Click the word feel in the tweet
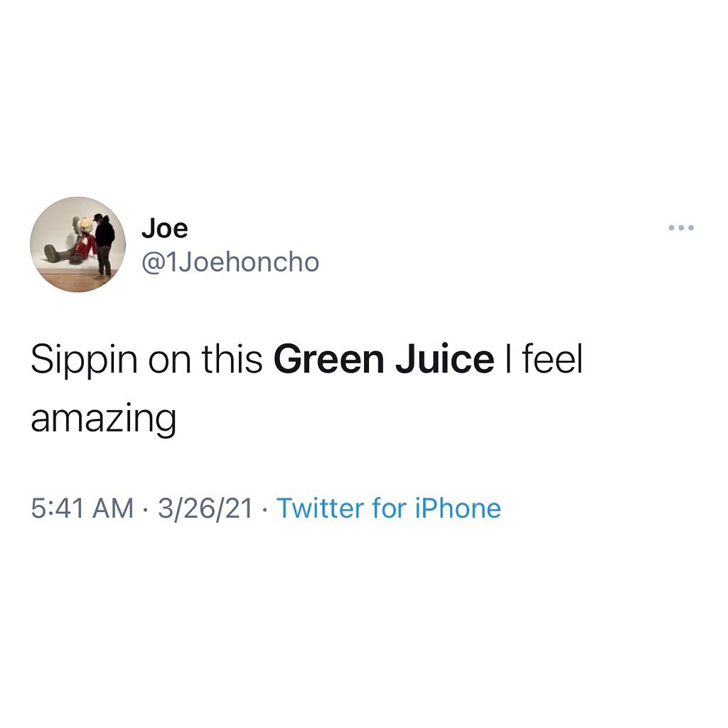Viewport: 728px width, 728px height. click(x=552, y=358)
